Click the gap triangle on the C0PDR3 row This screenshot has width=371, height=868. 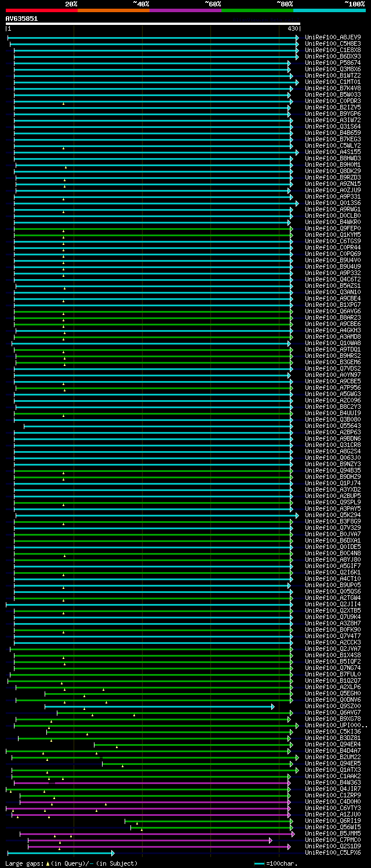pyautogui.click(x=64, y=104)
